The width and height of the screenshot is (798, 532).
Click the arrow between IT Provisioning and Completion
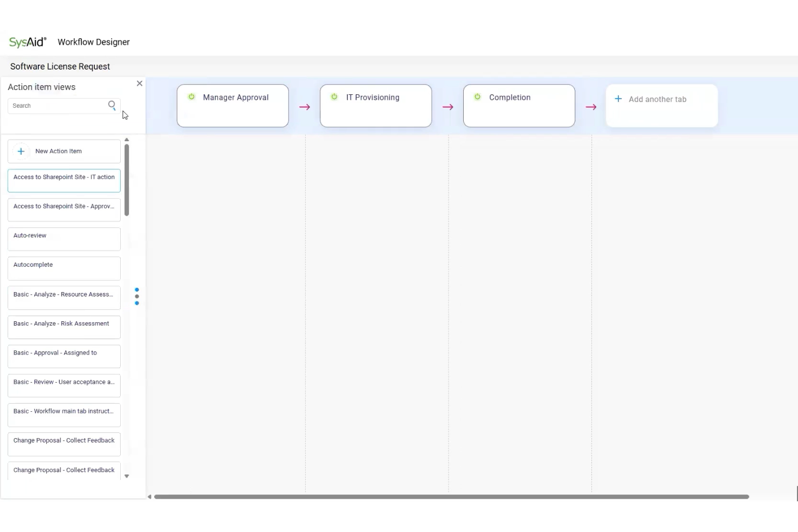click(x=448, y=106)
